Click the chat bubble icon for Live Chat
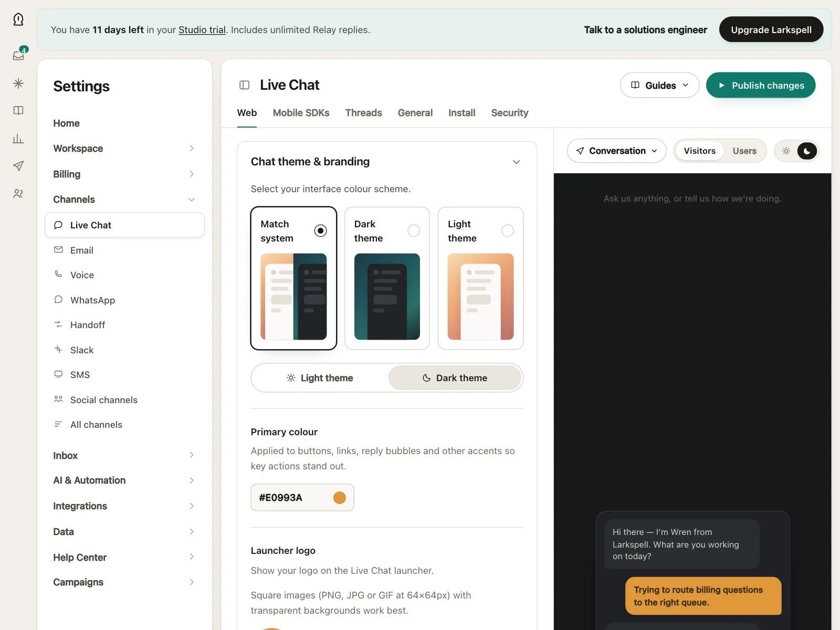The width and height of the screenshot is (840, 630). click(x=58, y=225)
